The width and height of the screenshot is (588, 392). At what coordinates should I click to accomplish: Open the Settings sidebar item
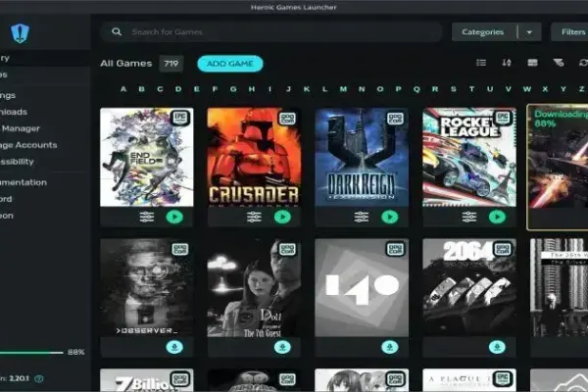pyautogui.click(x=45, y=95)
